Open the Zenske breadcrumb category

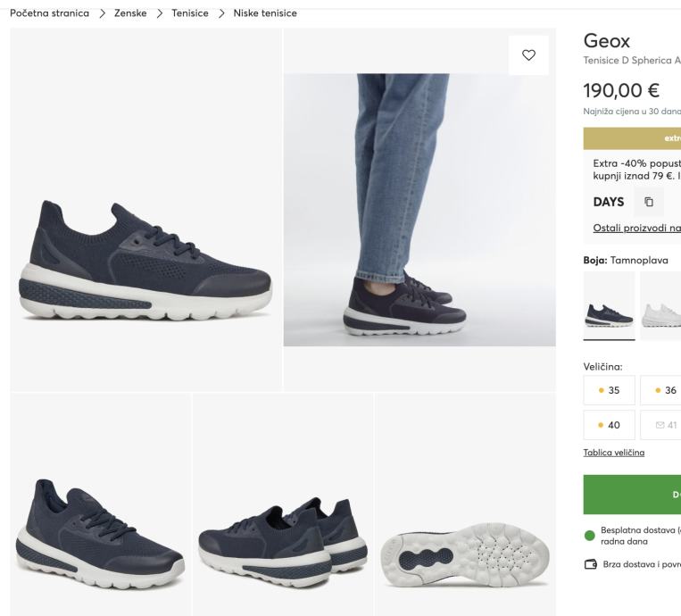tap(129, 13)
